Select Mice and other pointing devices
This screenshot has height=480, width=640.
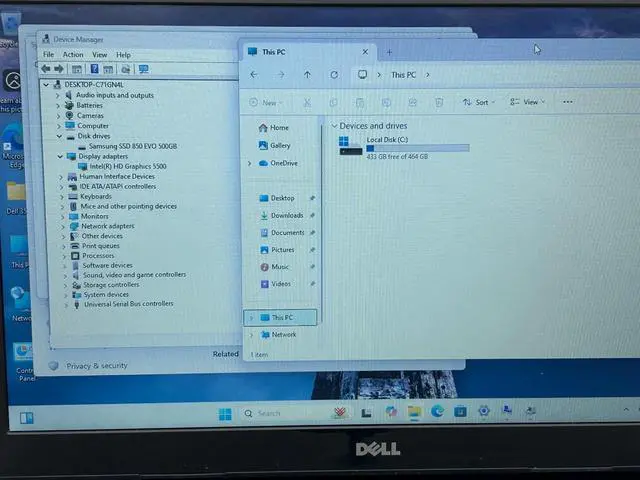click(129, 206)
